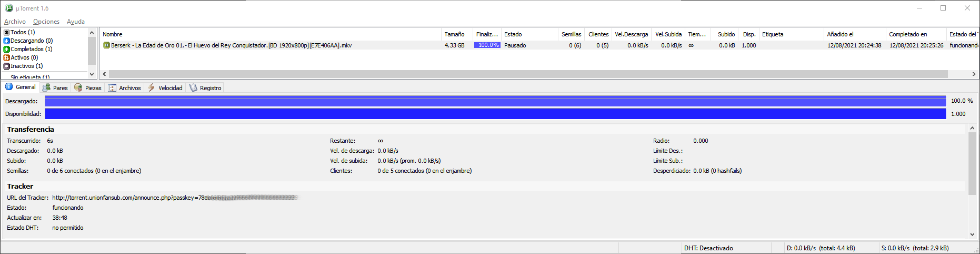
Task: Sort by Clientes column header
Action: (x=598, y=34)
